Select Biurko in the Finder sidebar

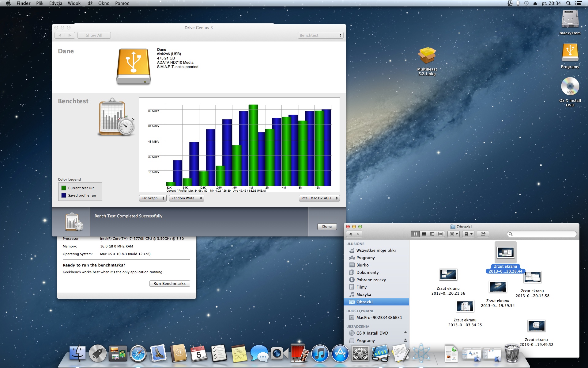point(376,265)
